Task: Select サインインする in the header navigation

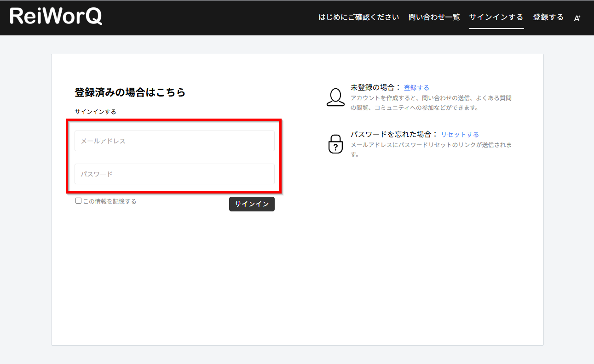Action: pos(496,17)
